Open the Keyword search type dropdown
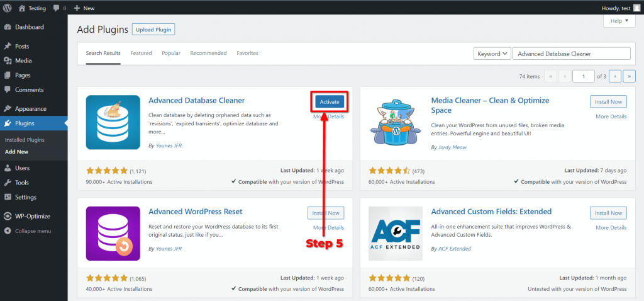 (x=492, y=54)
